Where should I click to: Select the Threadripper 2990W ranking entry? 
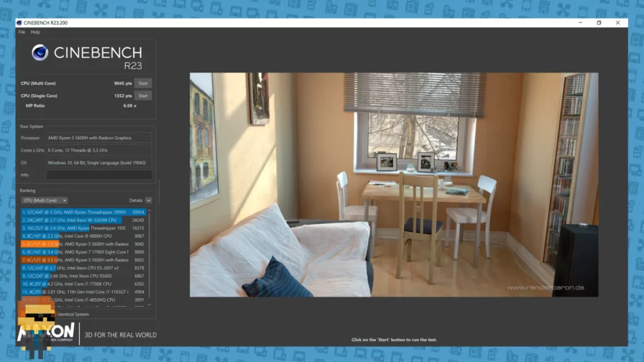pos(83,213)
